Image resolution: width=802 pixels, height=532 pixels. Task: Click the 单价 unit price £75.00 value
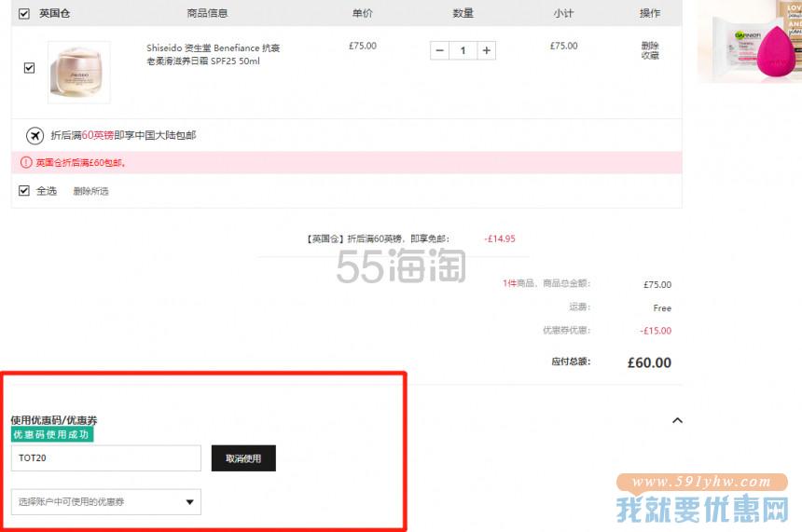click(363, 46)
